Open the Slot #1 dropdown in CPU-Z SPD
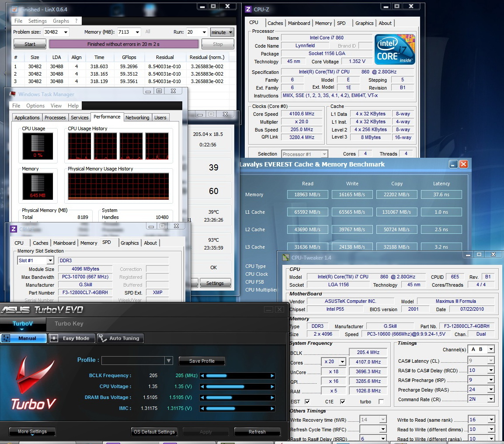The width and height of the screenshot is (504, 444). pos(50,260)
